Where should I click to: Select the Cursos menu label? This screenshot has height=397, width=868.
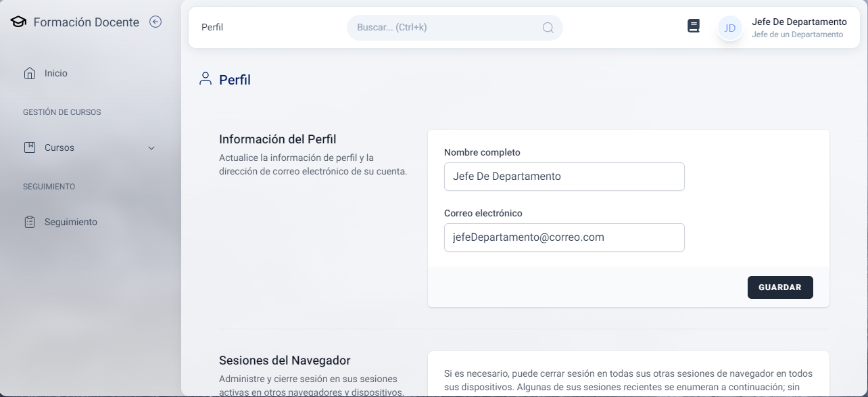point(59,147)
